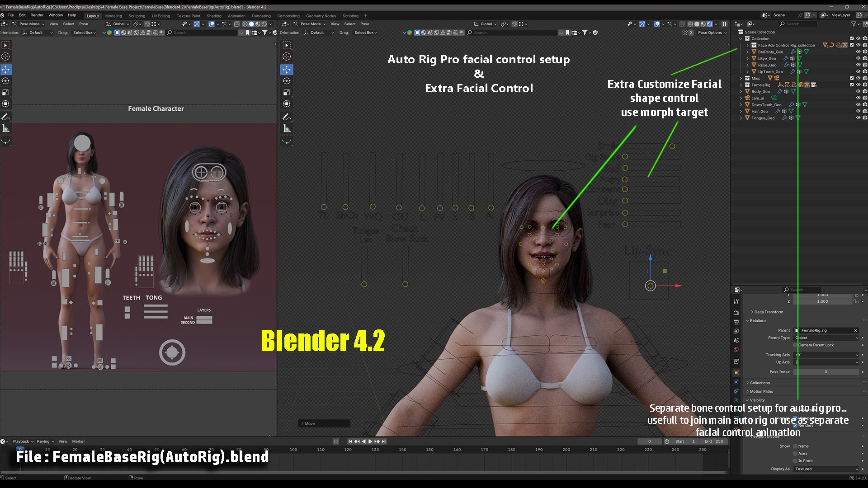Select the Cursor tool in left viewport toolbar
The image size is (868, 488).
point(6,56)
